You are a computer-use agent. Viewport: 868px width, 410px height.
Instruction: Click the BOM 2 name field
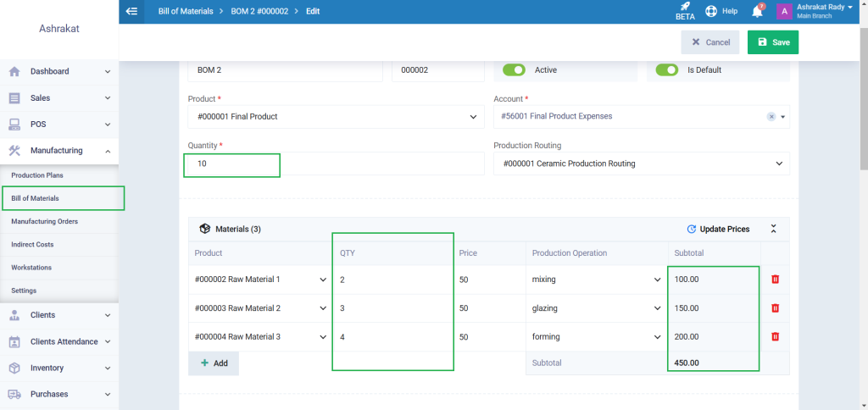point(286,70)
